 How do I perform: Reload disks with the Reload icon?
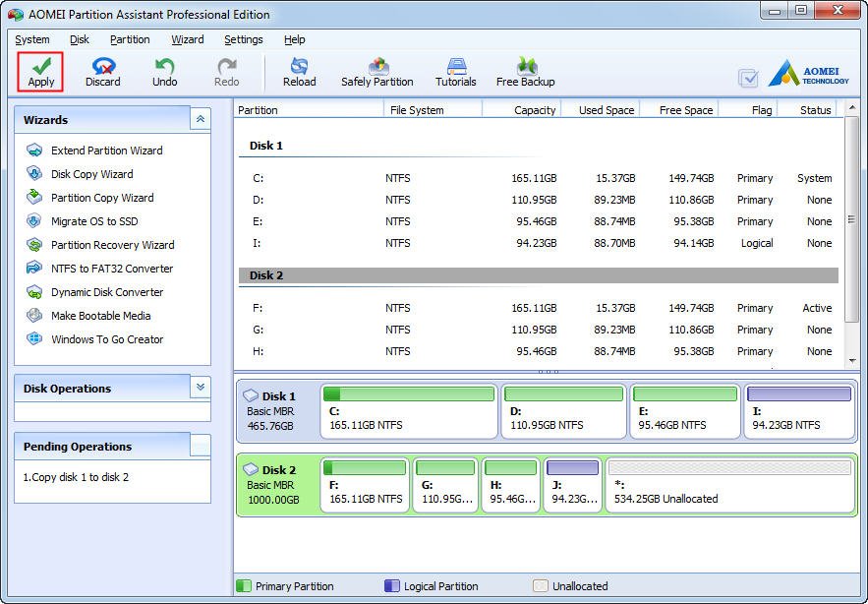pyautogui.click(x=299, y=72)
